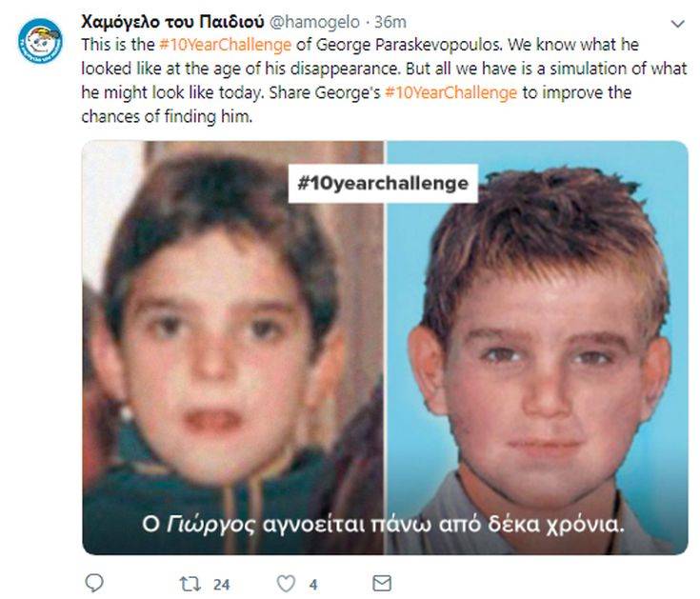The height and width of the screenshot is (599, 700).
Task: Open the age-progressed simulation photo
Action: [x=537, y=348]
